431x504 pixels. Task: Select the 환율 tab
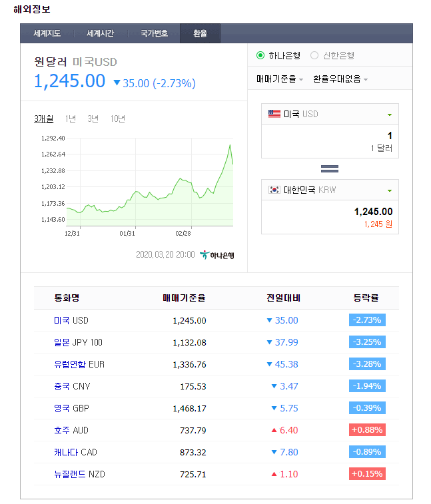click(x=200, y=33)
